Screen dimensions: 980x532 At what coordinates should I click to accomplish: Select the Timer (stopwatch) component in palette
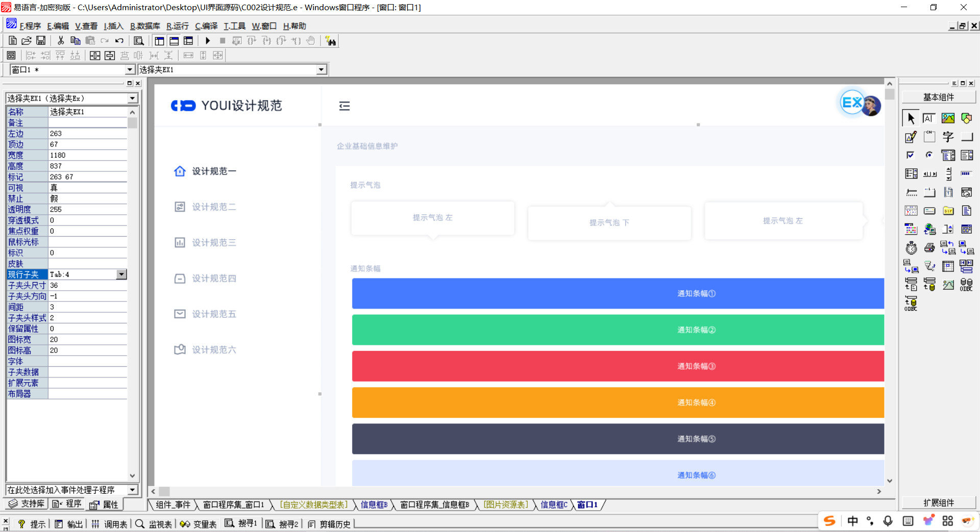[911, 248]
